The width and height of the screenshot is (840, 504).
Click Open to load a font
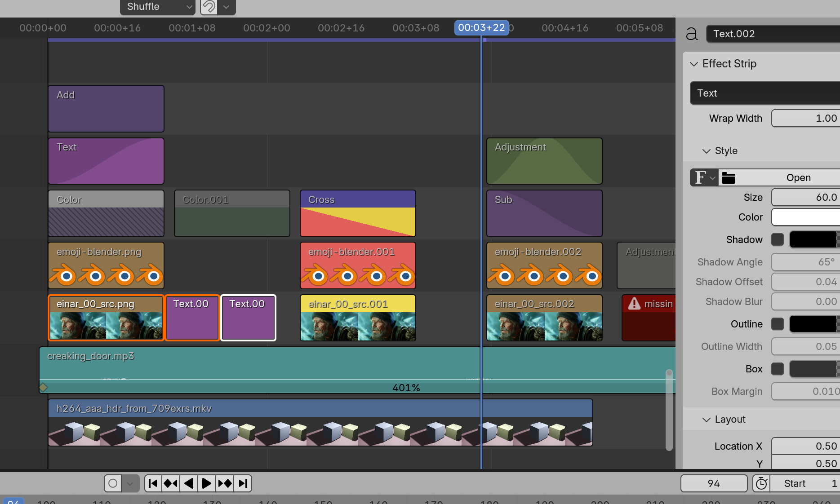coord(798,177)
